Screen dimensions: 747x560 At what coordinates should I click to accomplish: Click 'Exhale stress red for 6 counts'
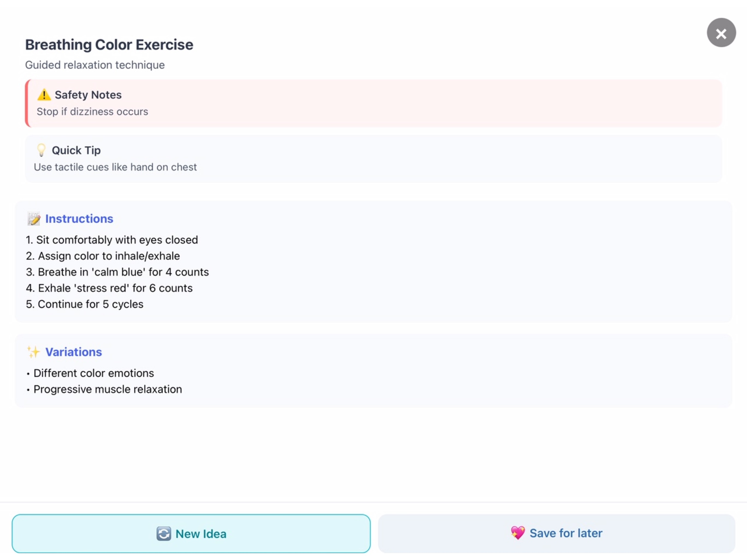[x=109, y=288]
